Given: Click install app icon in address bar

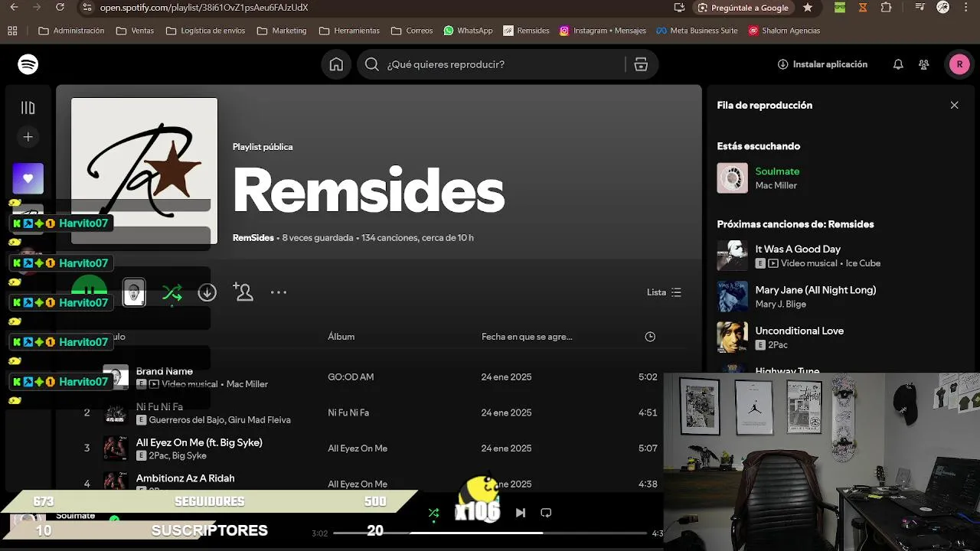Looking at the screenshot, I should 679,8.
